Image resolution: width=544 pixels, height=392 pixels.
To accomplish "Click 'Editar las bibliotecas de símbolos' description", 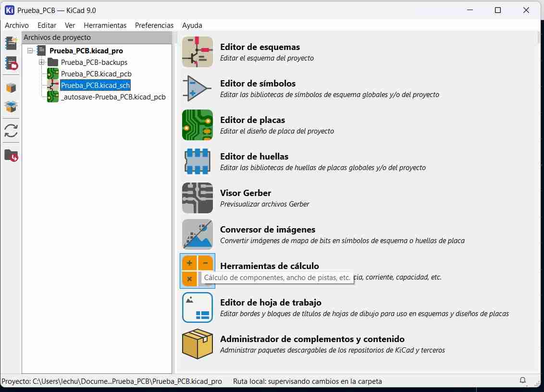I will coord(330,95).
